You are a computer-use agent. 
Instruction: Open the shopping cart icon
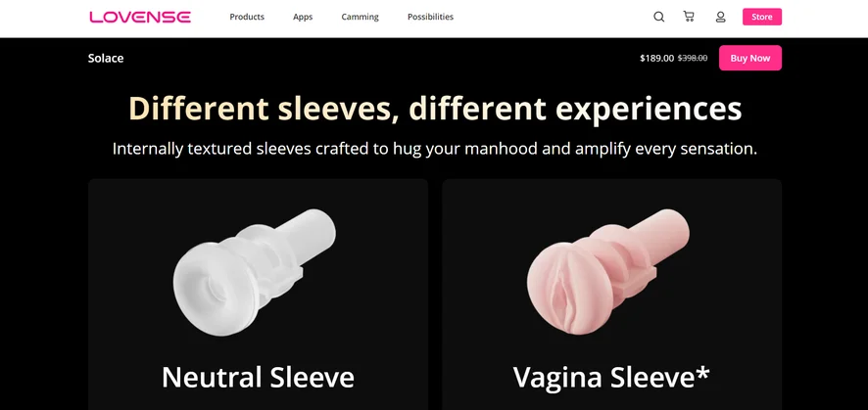tap(689, 17)
